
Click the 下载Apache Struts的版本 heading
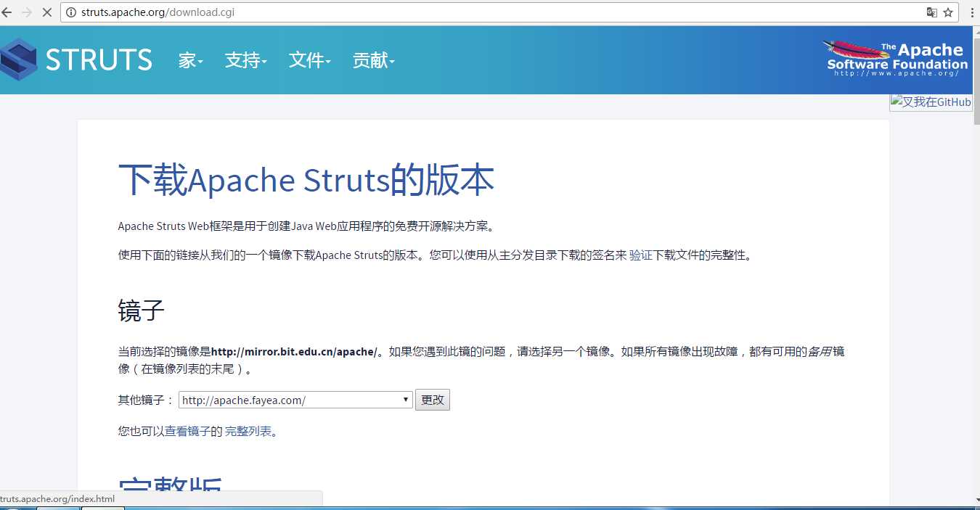[x=306, y=180]
